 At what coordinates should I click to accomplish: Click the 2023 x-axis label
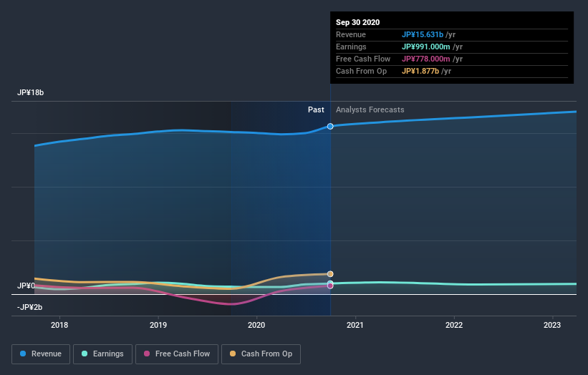pyautogui.click(x=552, y=325)
